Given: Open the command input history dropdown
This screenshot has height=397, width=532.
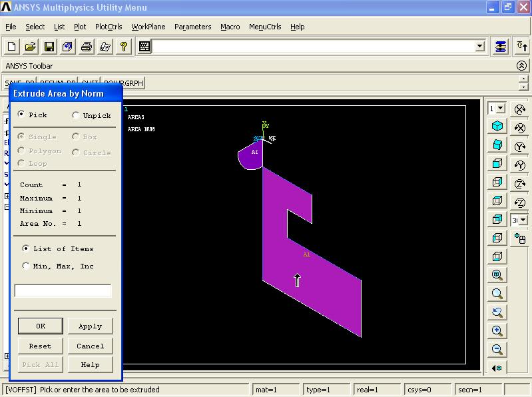Looking at the screenshot, I should point(479,46).
